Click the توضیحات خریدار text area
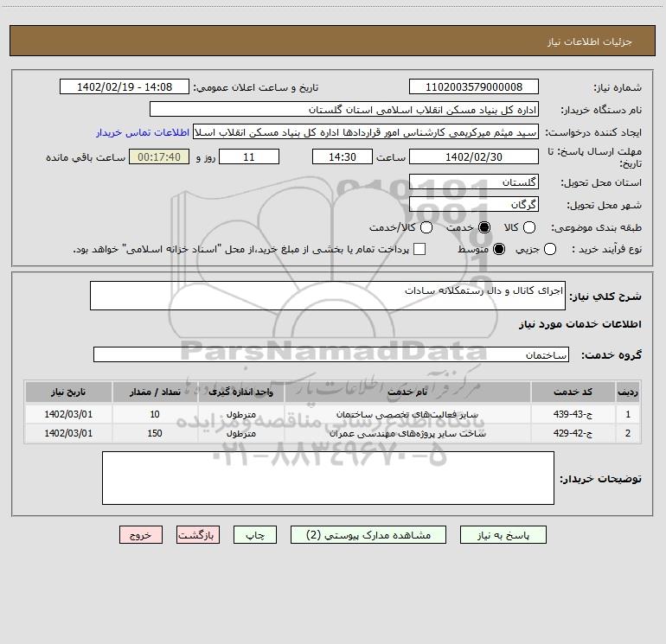Image resolution: width=666 pixels, height=644 pixels. tap(328, 478)
